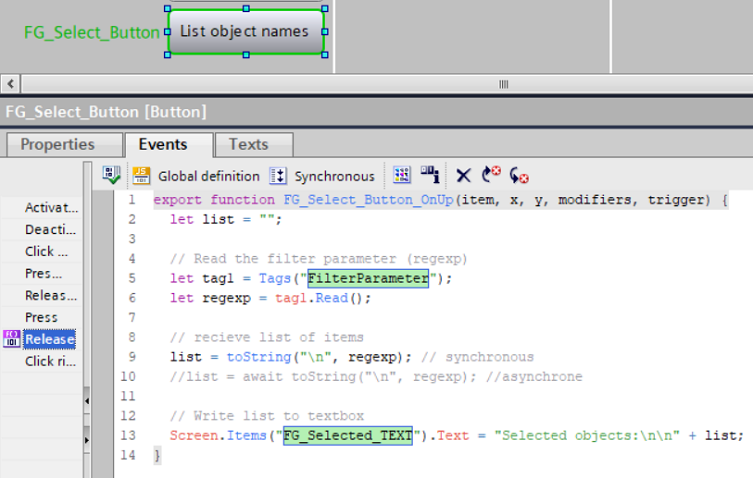Click horizontal scrollbar left arrow

pos(11,84)
